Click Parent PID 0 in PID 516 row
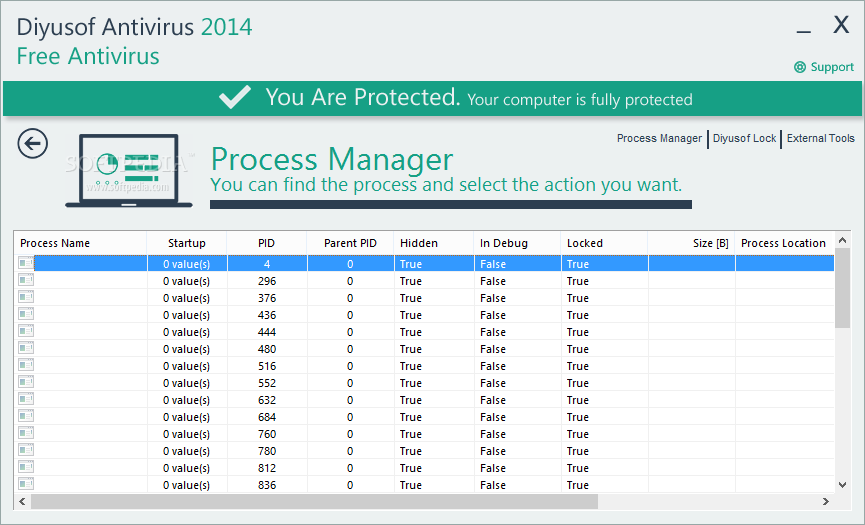Image resolution: width=865 pixels, height=525 pixels. pos(350,366)
